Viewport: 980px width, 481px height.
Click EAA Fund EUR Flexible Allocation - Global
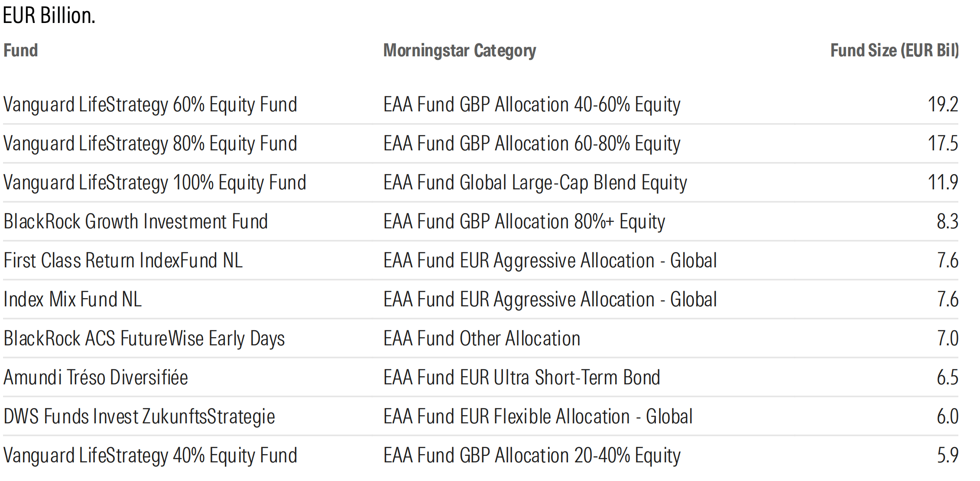538,416
